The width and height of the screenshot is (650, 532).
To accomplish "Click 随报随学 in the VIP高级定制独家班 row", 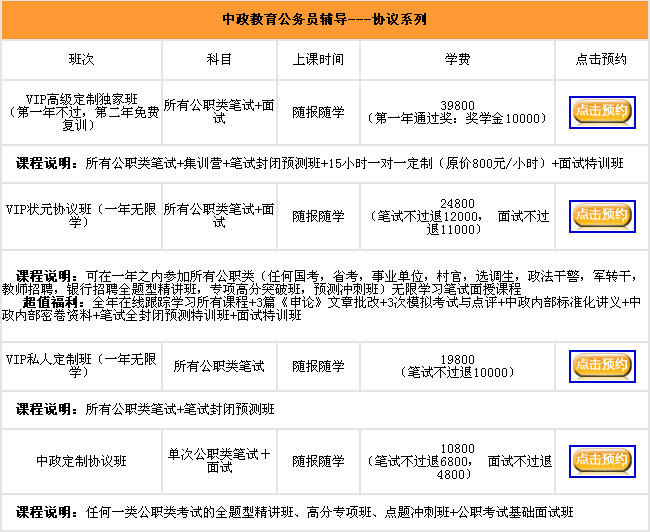I will click(x=318, y=112).
